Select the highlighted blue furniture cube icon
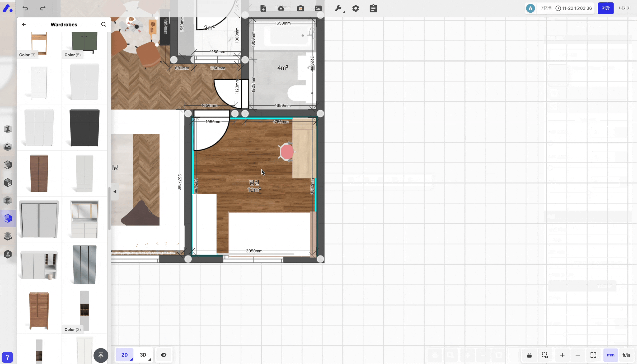This screenshot has width=637, height=364. (x=8, y=218)
